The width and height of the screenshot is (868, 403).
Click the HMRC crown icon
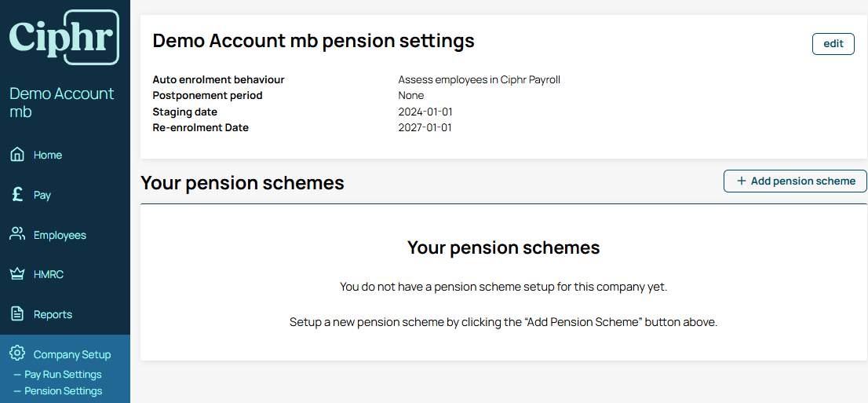(18, 274)
